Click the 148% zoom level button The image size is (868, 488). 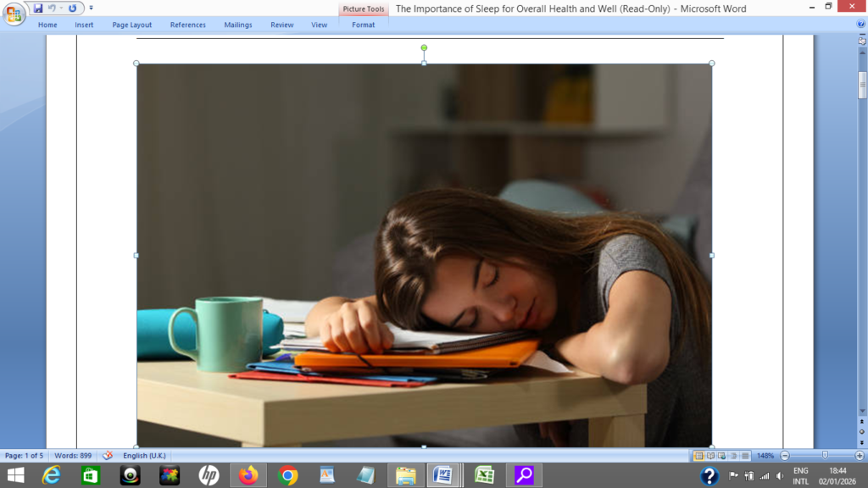point(765,456)
